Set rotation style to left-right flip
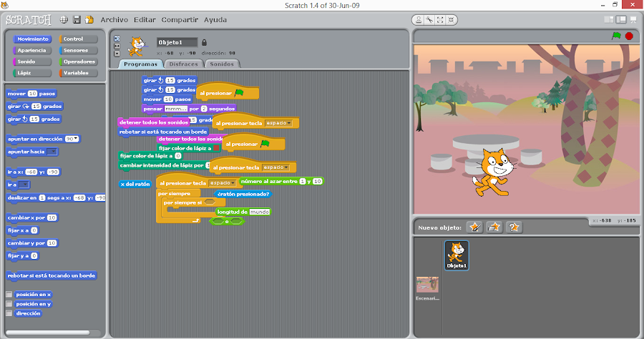 (117, 46)
